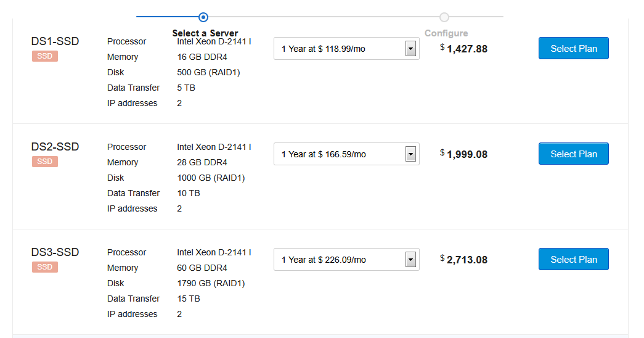Click the SSD badge under DS3-SSD

coord(45,267)
